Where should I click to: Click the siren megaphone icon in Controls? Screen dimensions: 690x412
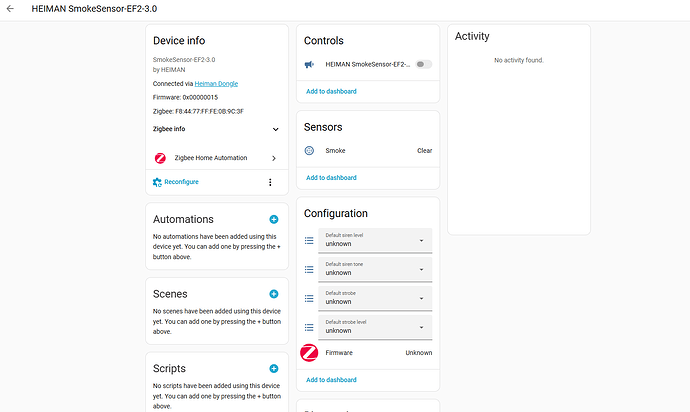[x=309, y=65]
